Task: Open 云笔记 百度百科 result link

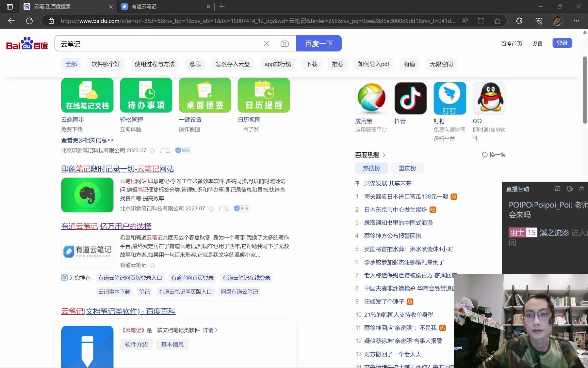Action: point(118,311)
